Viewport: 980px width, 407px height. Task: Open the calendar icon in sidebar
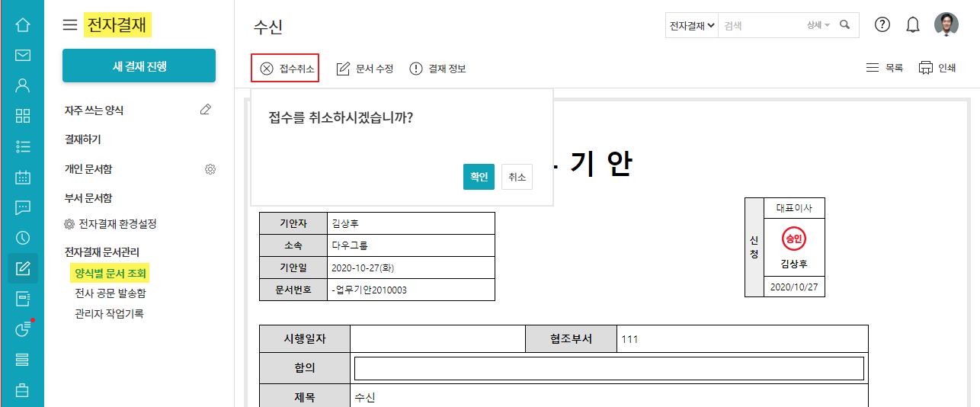[x=22, y=177]
